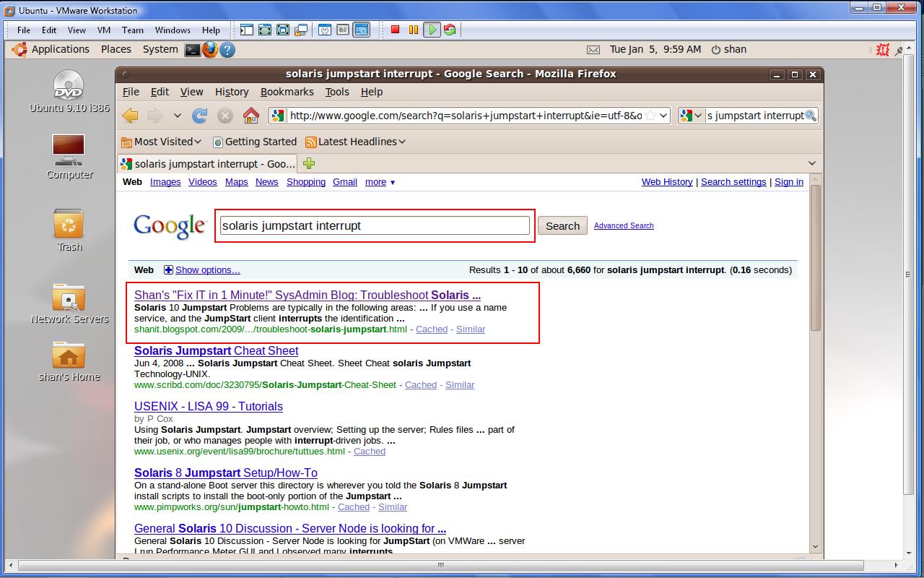Toggle the VMware sidebar view icon
The width and height of the screenshot is (924, 578).
[247, 30]
